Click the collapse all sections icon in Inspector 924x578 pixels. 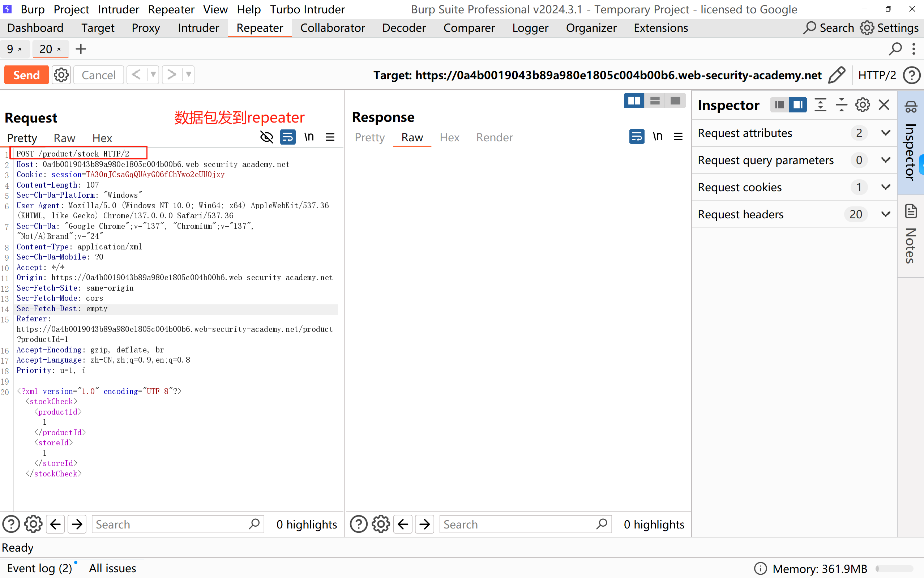tap(841, 105)
